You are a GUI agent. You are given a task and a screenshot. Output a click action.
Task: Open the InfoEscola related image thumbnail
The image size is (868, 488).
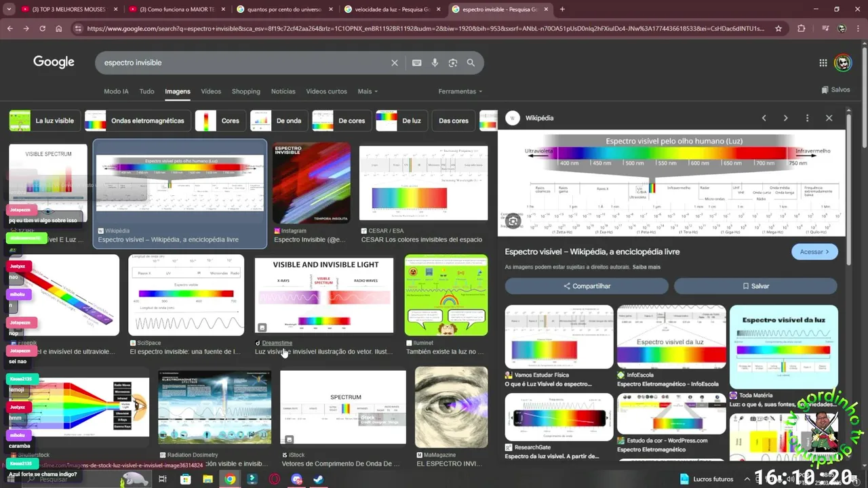click(x=671, y=337)
